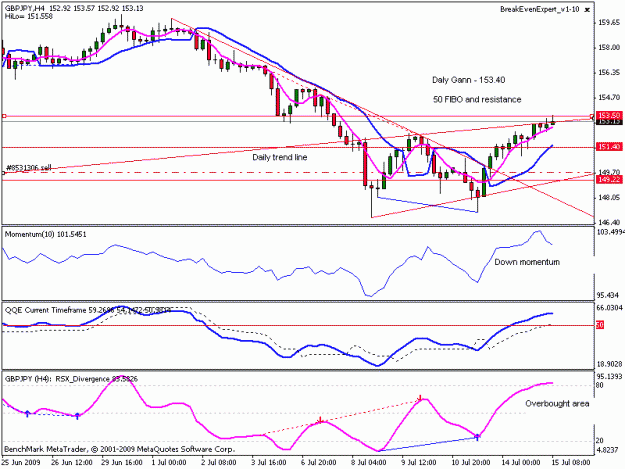Click the 8 Jul 04:00 time axis label

pos(369,463)
